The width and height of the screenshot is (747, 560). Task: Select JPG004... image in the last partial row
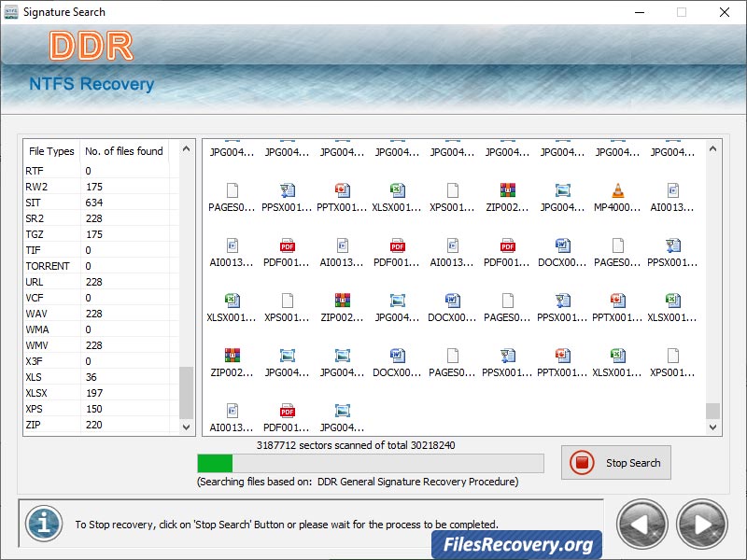342,418
